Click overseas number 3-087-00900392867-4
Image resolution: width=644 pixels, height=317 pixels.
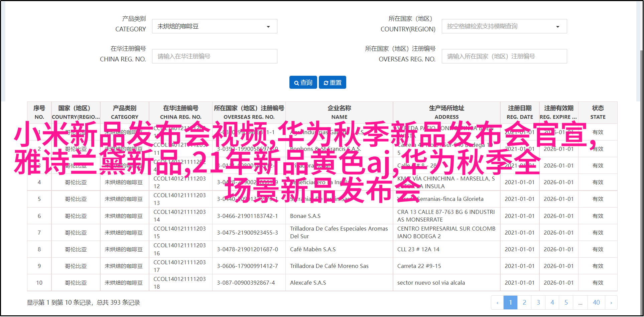tap(246, 283)
